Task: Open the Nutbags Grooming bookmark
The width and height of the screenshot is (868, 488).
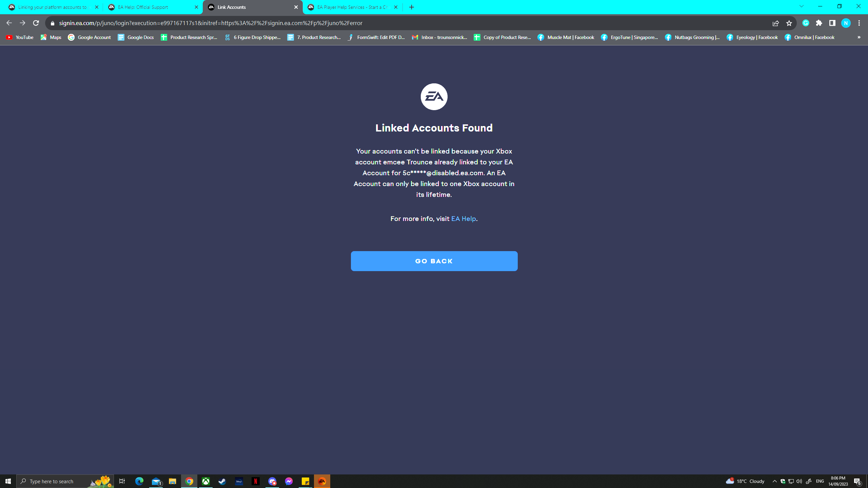Action: [693, 37]
